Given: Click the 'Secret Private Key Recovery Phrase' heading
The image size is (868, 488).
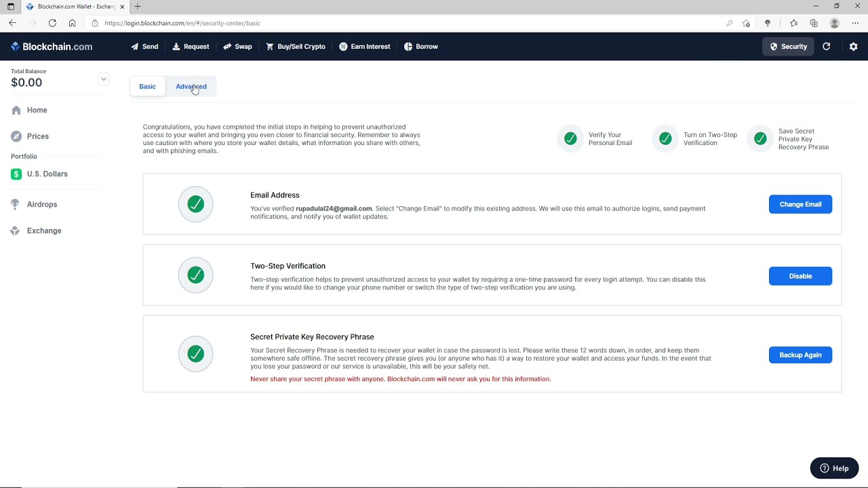Looking at the screenshot, I should coord(312,337).
